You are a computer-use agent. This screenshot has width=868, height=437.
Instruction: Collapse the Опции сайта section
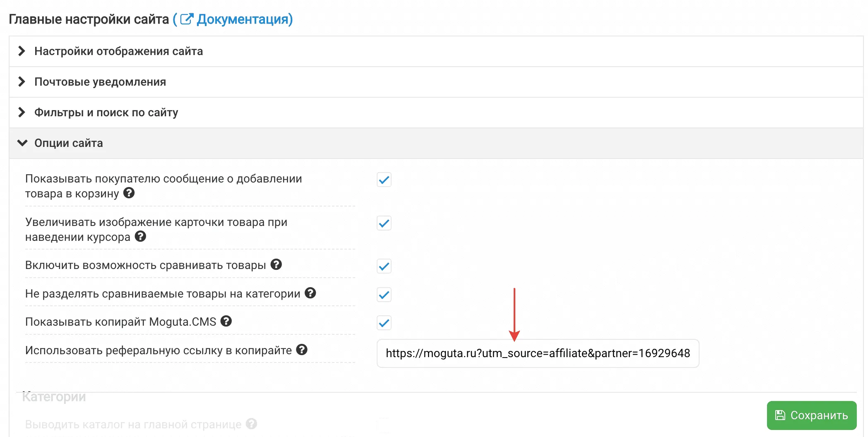436,143
